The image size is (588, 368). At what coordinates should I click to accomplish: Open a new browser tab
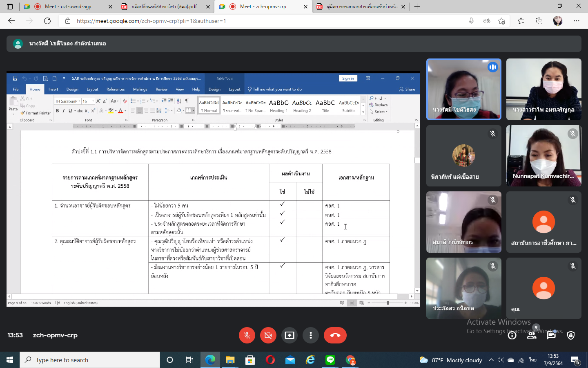click(417, 7)
